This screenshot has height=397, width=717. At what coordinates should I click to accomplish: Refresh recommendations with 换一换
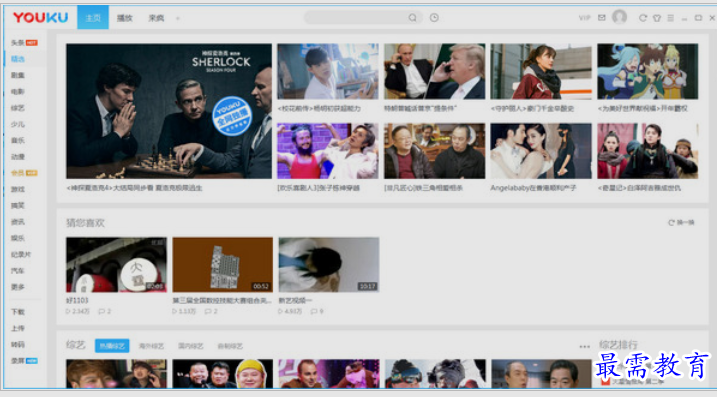tap(681, 223)
